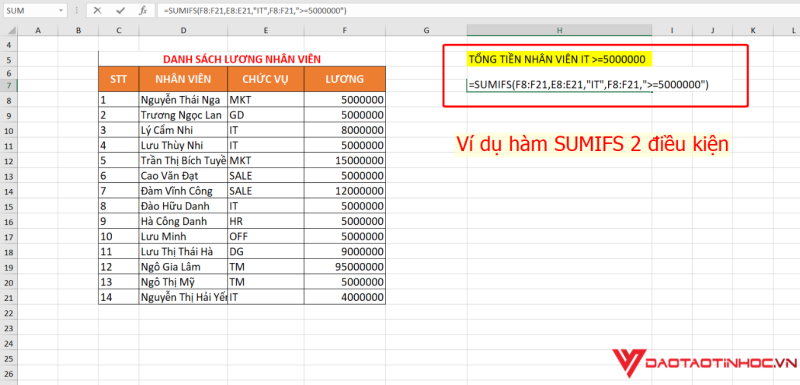Click the OFF position cell
The height and width of the screenshot is (385, 800).
click(x=266, y=237)
